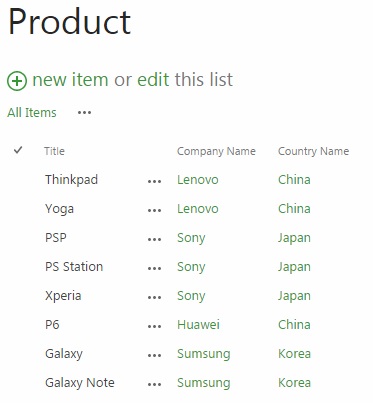The image size is (373, 403).
Task: Open the Korea link in Galaxy Note row
Action: tap(294, 383)
